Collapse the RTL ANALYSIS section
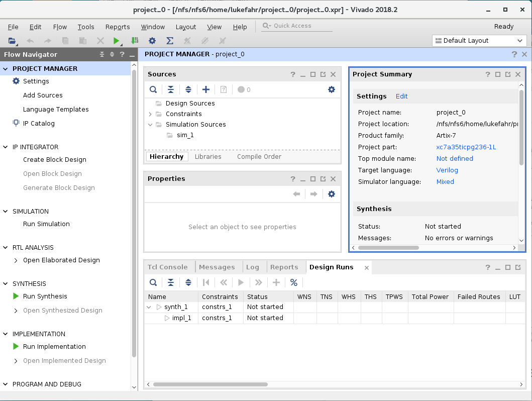 click(6, 247)
